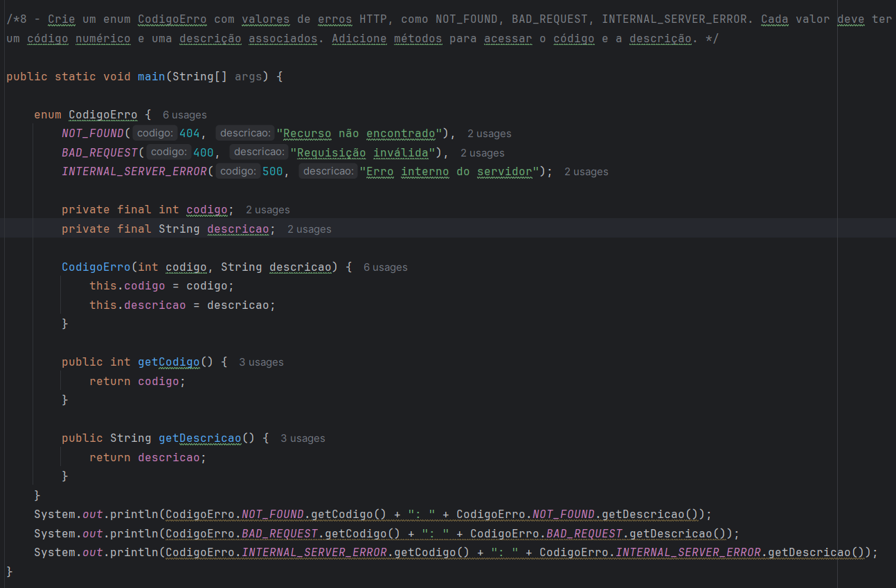Click the CodigoErro constructor name
Screen dimensions: 896x588
(96, 267)
